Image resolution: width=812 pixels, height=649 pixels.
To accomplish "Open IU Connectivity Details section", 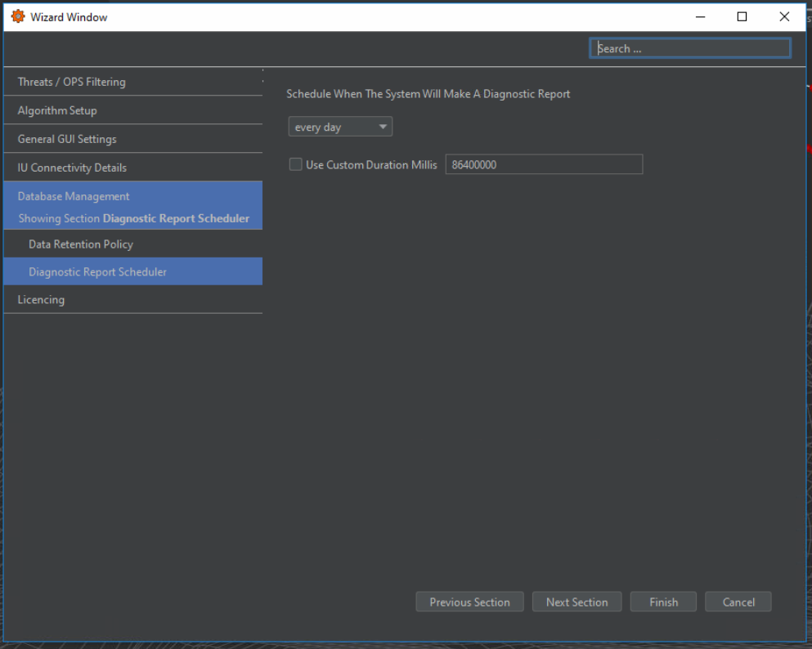I will click(x=132, y=168).
